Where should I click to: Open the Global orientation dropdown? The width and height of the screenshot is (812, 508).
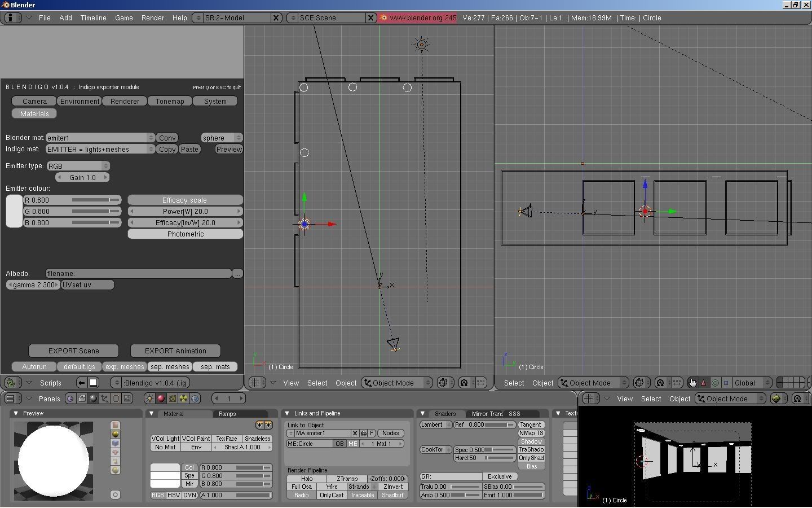[751, 383]
